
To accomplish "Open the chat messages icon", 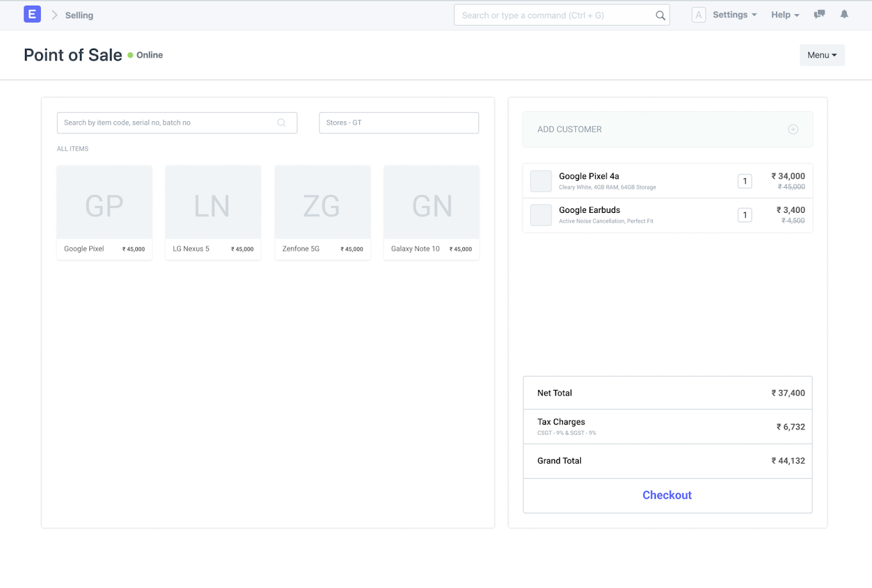I will point(819,14).
